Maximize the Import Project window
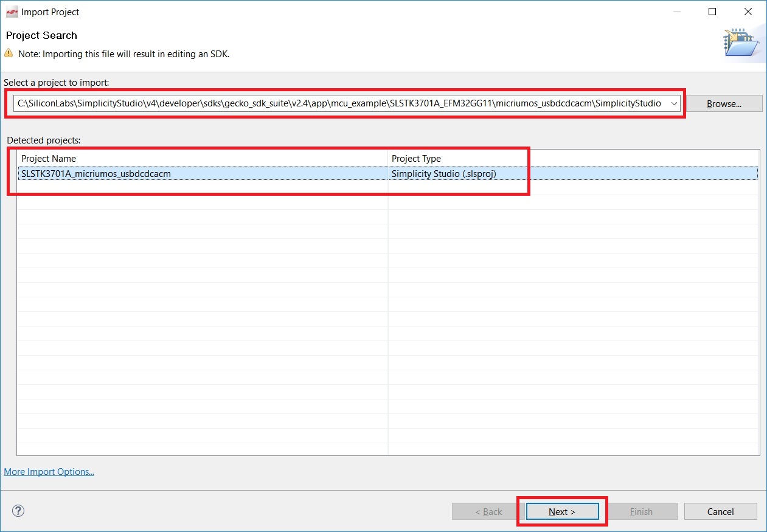 pyautogui.click(x=712, y=12)
